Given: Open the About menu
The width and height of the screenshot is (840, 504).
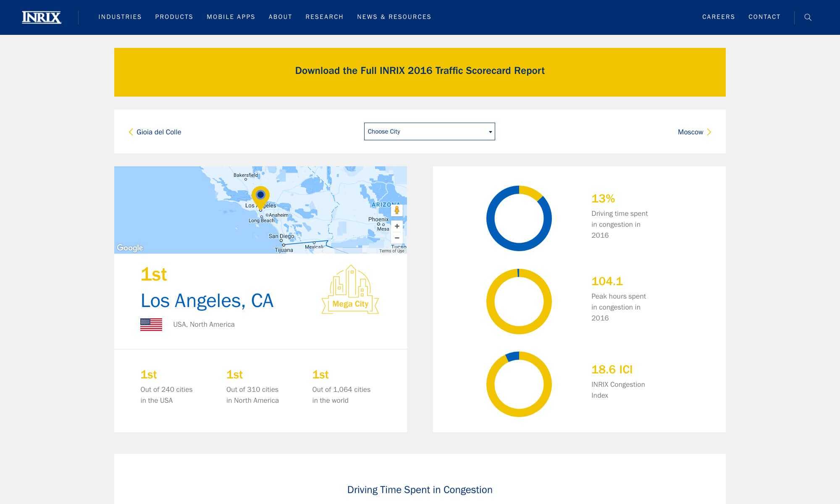Looking at the screenshot, I should 280,17.
